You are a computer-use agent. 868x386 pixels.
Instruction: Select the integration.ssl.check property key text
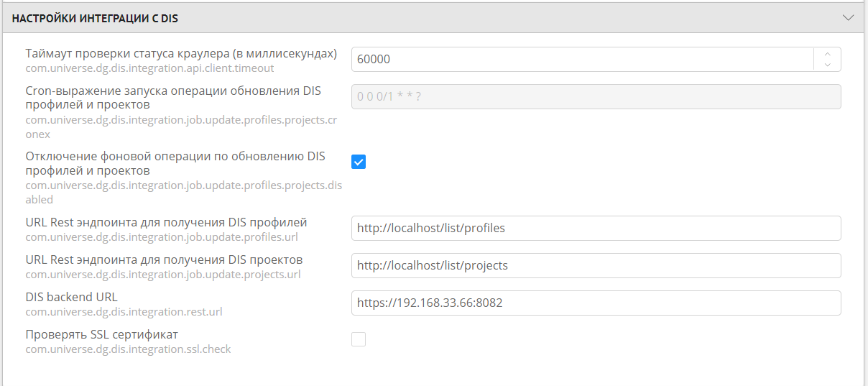click(128, 349)
